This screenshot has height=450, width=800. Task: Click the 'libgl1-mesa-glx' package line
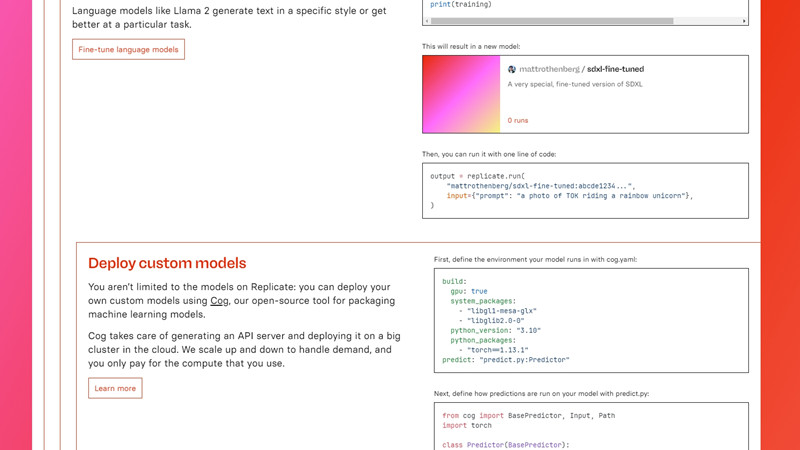497,311
